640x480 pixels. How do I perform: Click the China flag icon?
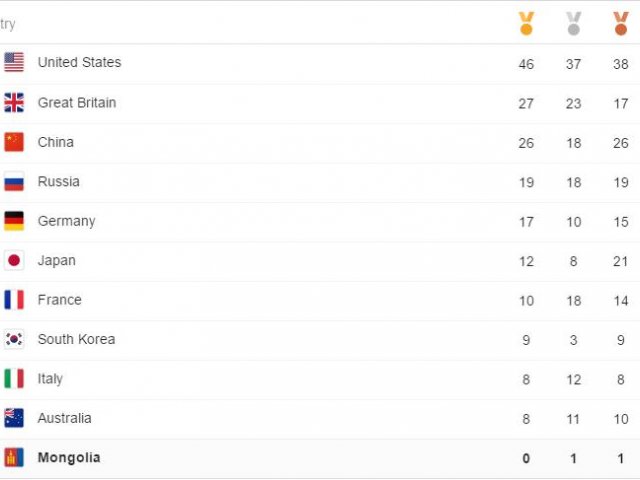click(x=14, y=142)
